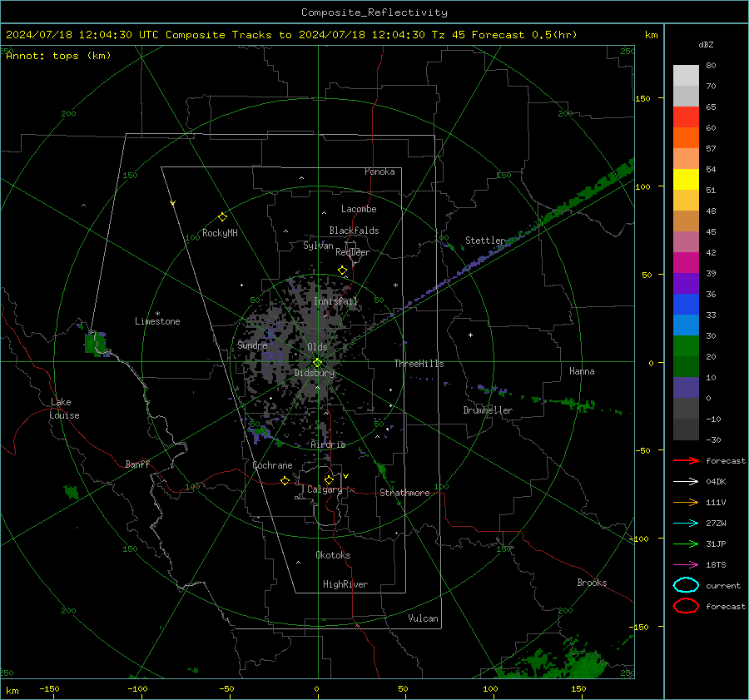
Task: Click the Limestone label
Action: point(157,321)
